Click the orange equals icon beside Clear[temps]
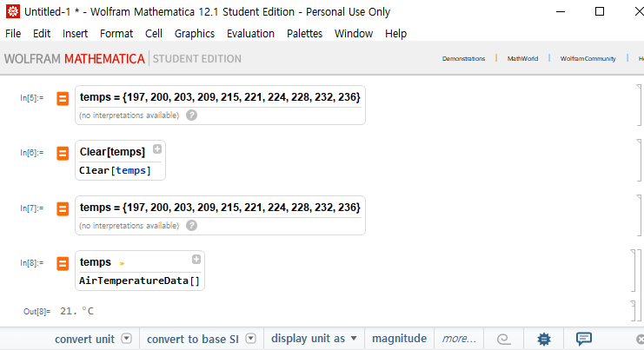Image resolution: width=644 pixels, height=350 pixels. pos(63,154)
